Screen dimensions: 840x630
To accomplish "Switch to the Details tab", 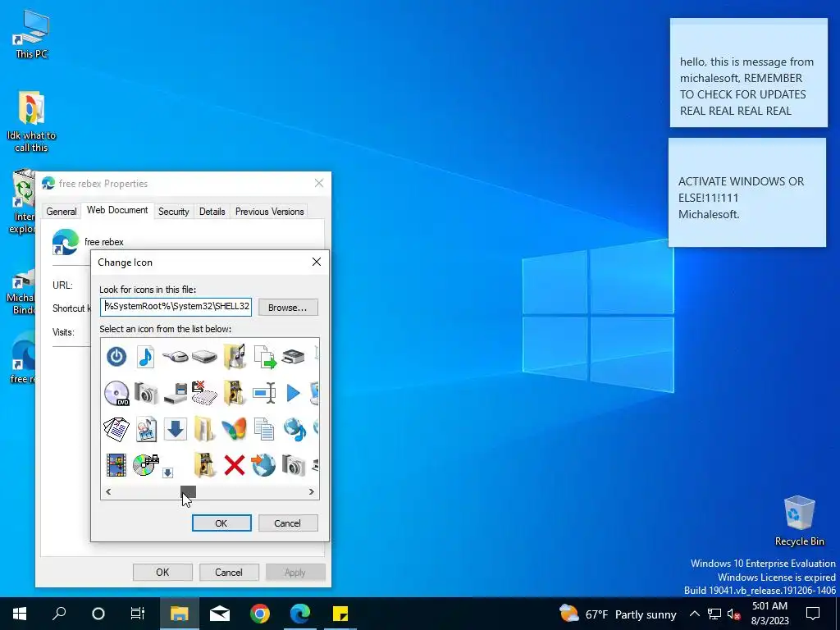I will [x=212, y=212].
